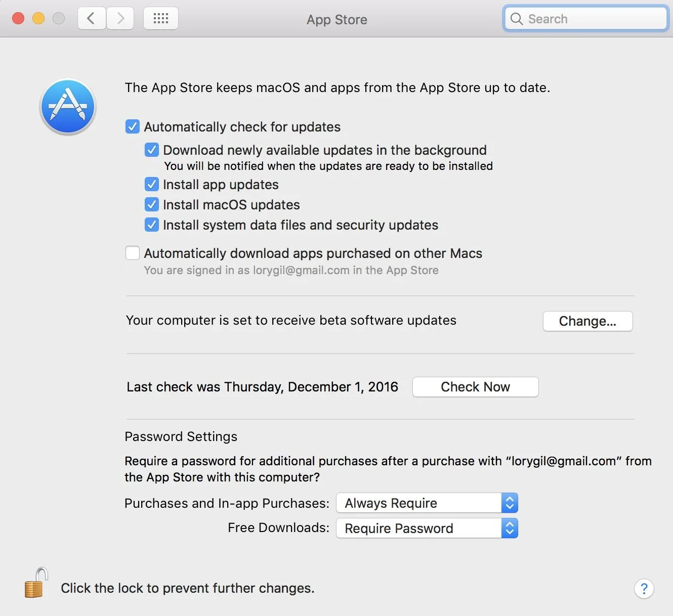Click the Change... button for beta updates
This screenshot has width=673, height=616.
click(x=587, y=321)
